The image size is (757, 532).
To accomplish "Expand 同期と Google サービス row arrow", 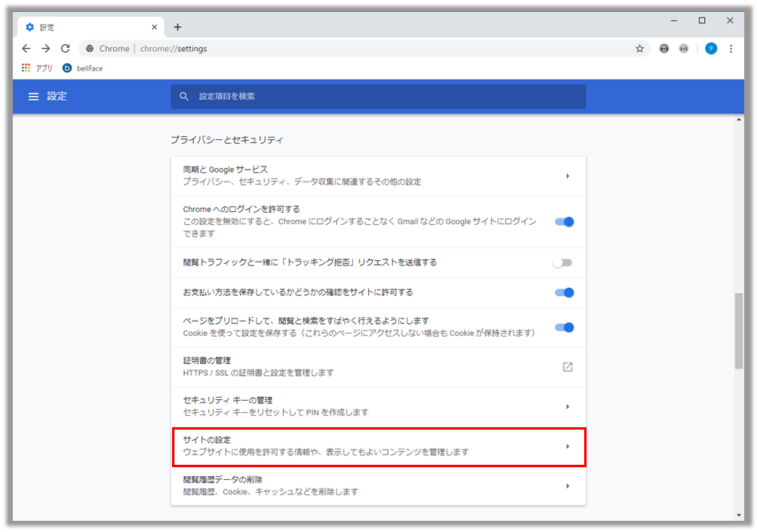I will (x=568, y=176).
